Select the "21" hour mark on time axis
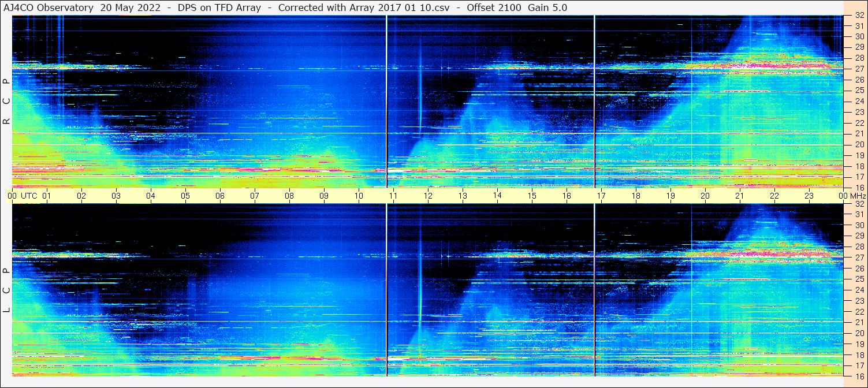The height and width of the screenshot is (388, 868). pyautogui.click(x=740, y=196)
